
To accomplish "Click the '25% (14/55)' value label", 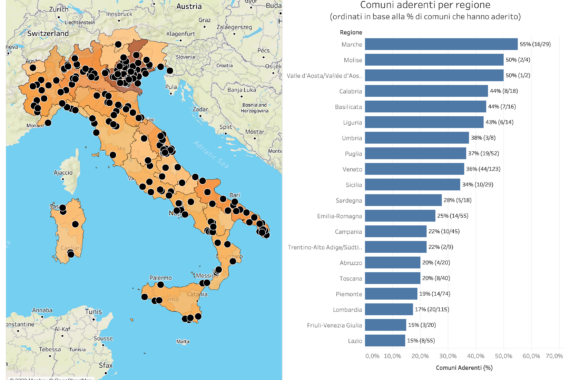I will pos(453,216).
